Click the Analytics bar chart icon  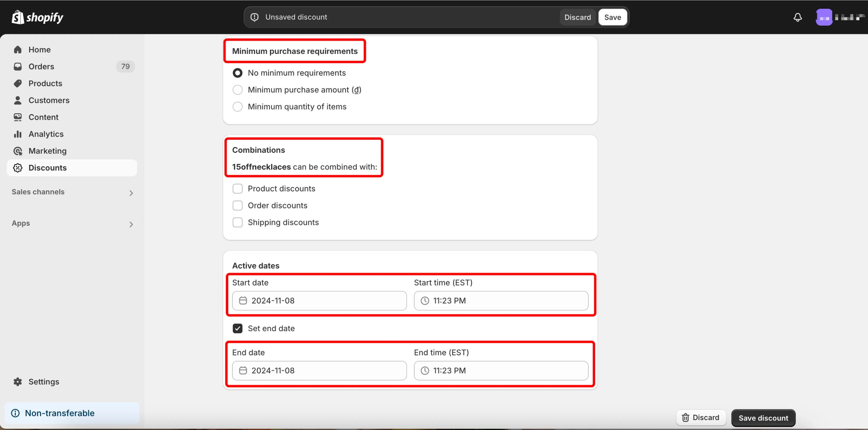(x=17, y=134)
